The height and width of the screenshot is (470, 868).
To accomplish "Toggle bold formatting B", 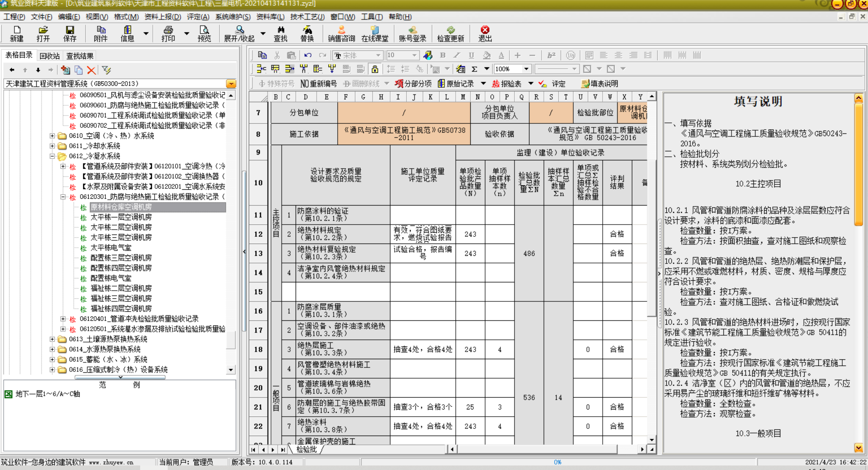I will point(443,55).
